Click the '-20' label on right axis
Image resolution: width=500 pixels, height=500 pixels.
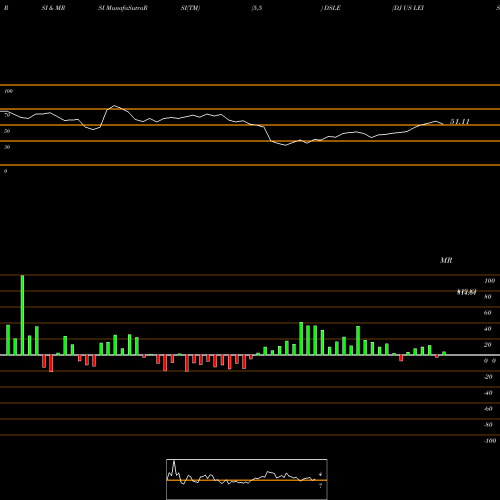(x=488, y=377)
